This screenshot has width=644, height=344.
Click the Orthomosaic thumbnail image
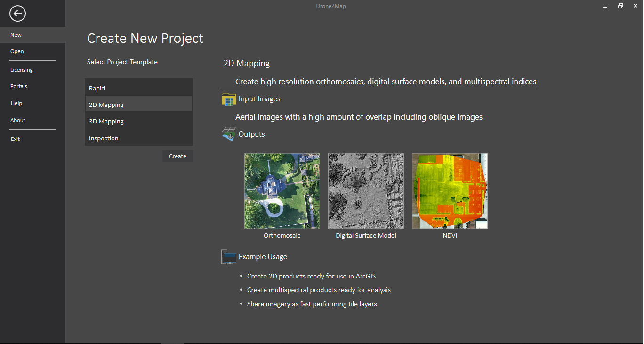282,191
